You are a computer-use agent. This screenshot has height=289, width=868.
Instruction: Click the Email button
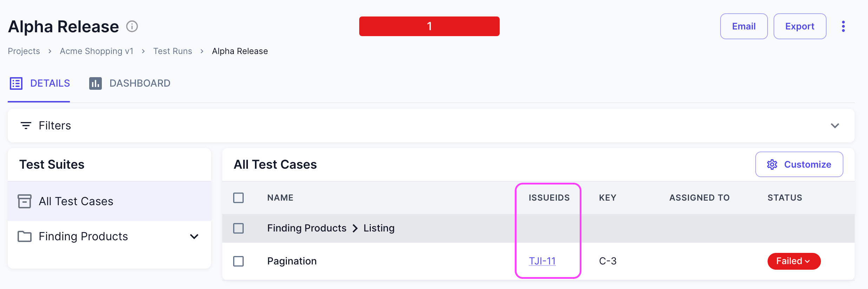point(743,26)
